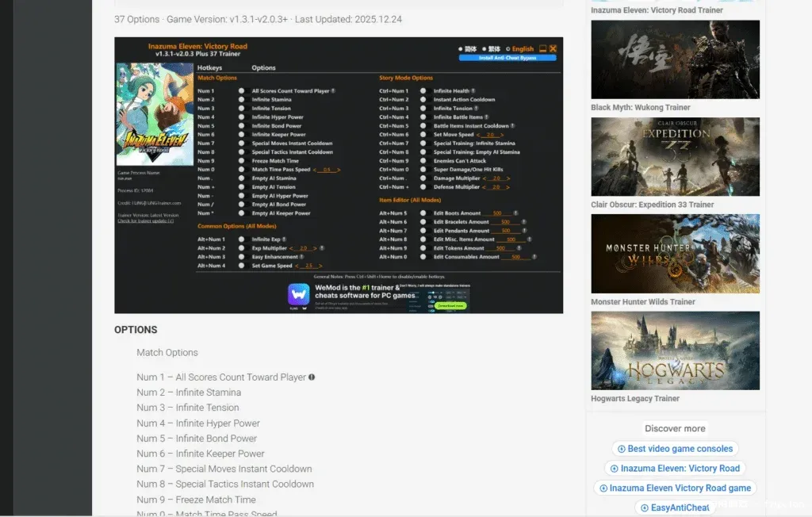This screenshot has width=812, height=517.
Task: Open the Hogwarts Legacy Trainer link
Action: point(635,398)
